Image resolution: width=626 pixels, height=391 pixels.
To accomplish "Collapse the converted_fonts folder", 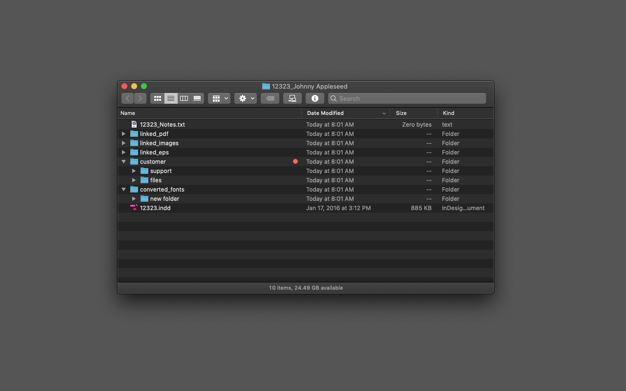I will coord(124,189).
